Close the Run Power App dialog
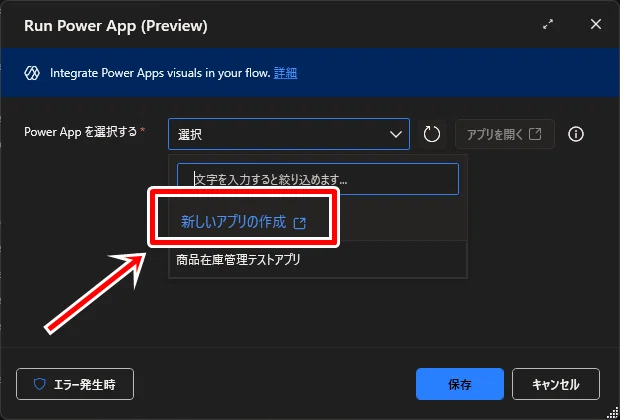The height and width of the screenshot is (420, 620). pos(596,25)
